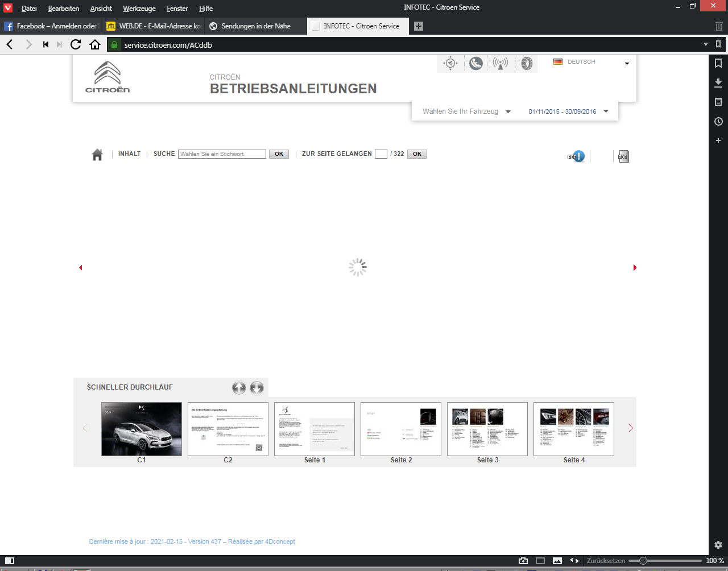Screen dimensions: 728x571
Task: Open the child seat icon in header
Action: point(476,63)
